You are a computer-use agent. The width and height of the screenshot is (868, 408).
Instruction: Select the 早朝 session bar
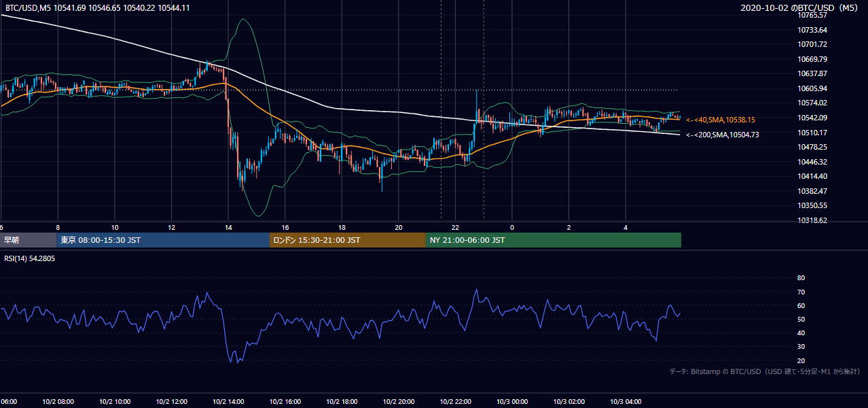(x=29, y=240)
